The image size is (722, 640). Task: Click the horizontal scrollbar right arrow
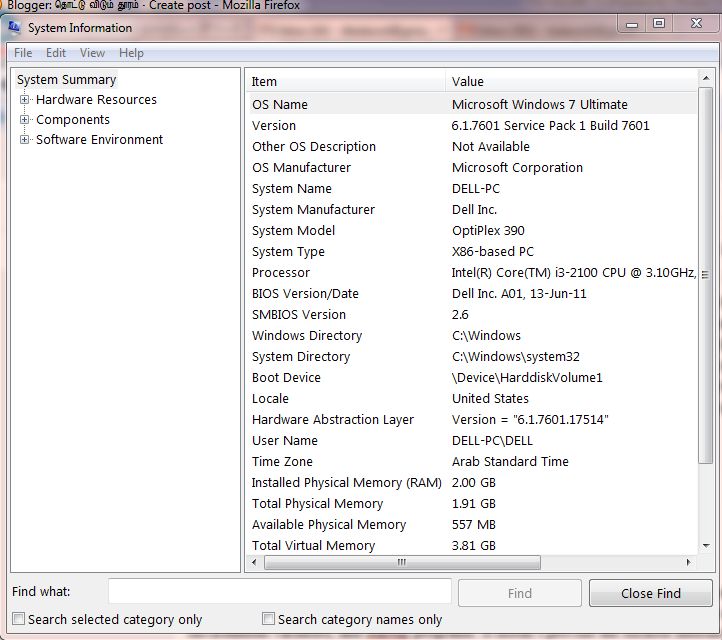(689, 562)
